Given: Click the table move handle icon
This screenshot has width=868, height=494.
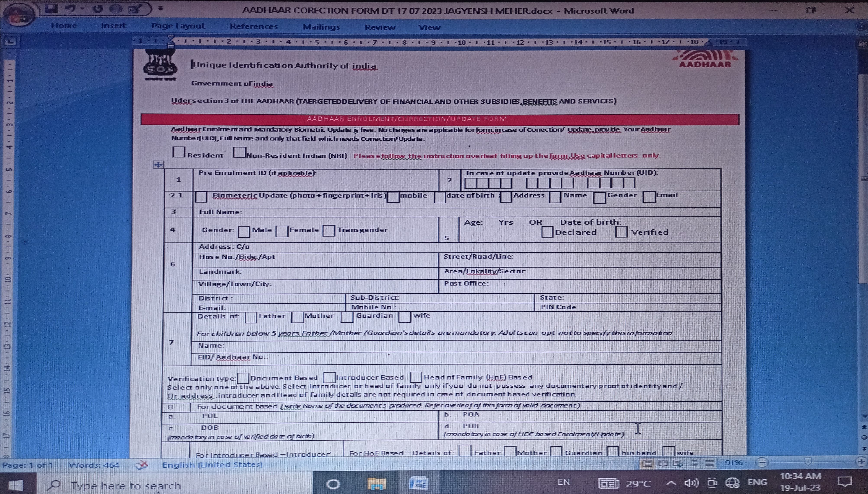Looking at the screenshot, I should pos(158,165).
